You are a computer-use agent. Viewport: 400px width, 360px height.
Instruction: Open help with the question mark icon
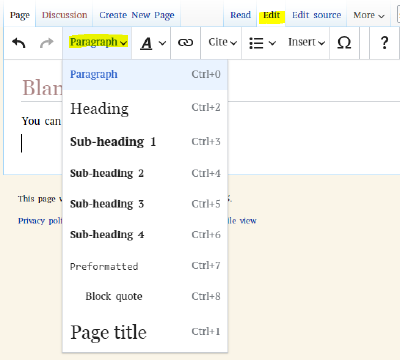[x=384, y=43]
